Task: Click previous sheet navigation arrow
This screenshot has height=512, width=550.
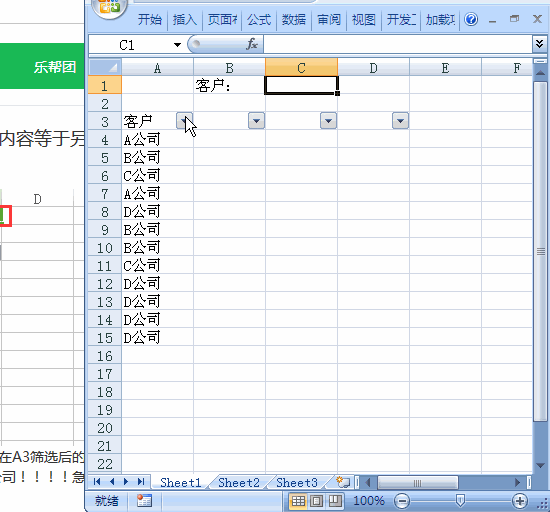Action: click(x=112, y=481)
